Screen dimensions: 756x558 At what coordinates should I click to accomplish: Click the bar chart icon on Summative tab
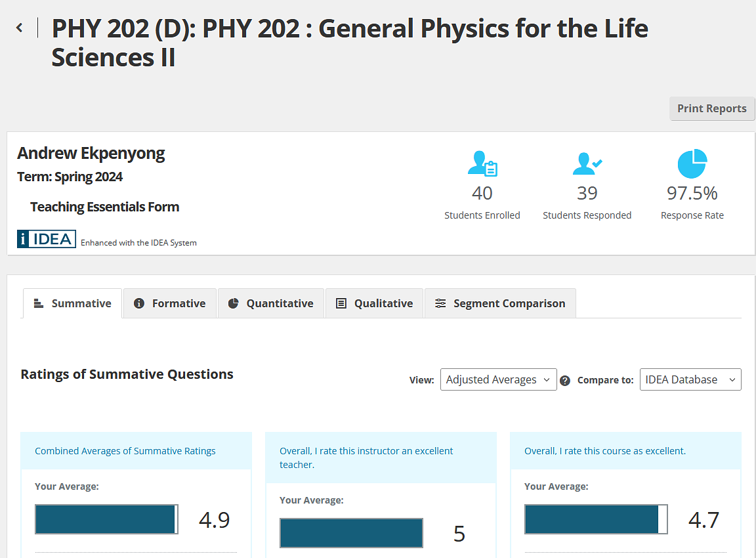[39, 303]
